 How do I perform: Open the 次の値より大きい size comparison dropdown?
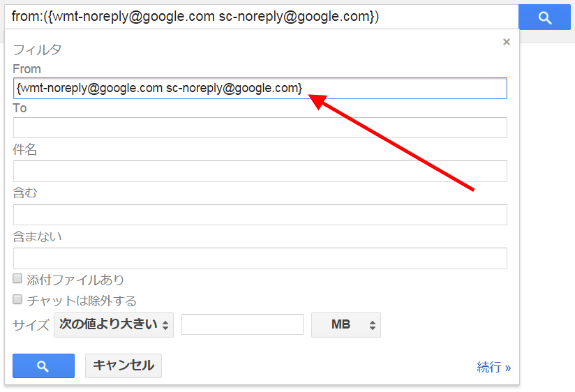[x=114, y=324]
